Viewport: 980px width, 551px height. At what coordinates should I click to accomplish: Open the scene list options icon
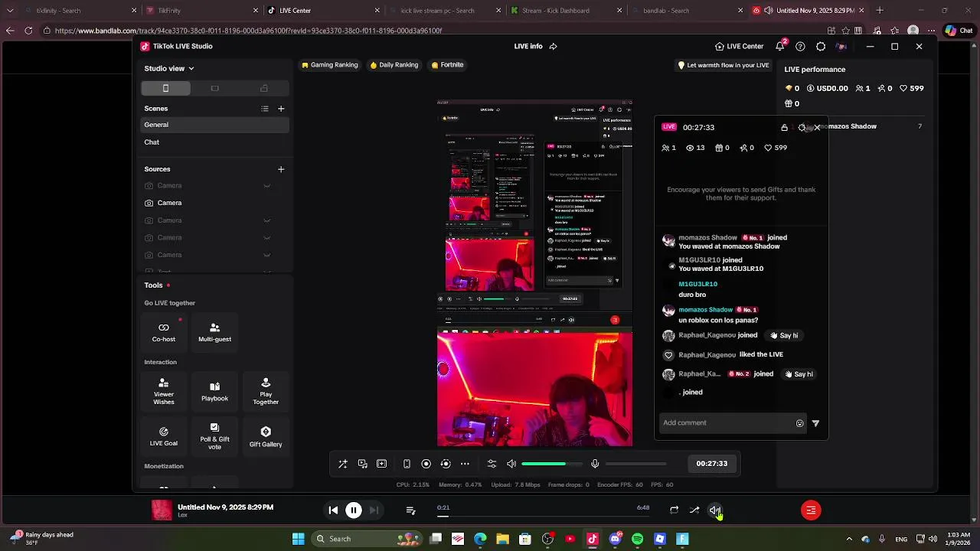[x=265, y=109]
